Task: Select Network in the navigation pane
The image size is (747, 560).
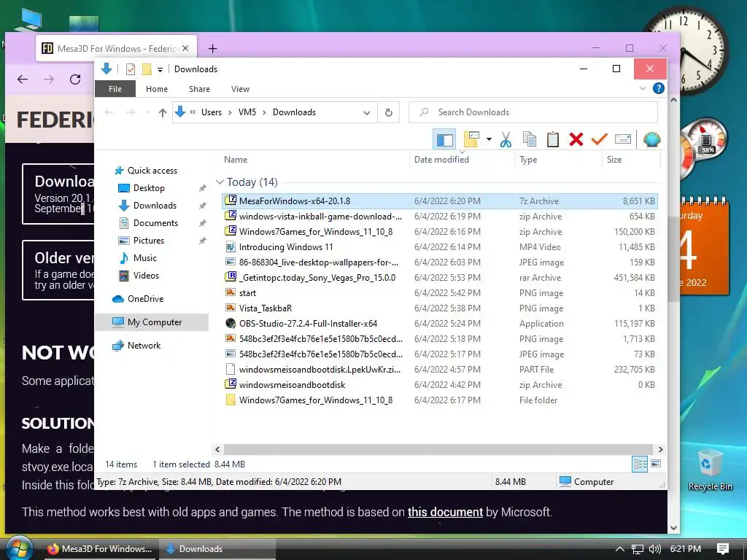Action: pos(144,345)
